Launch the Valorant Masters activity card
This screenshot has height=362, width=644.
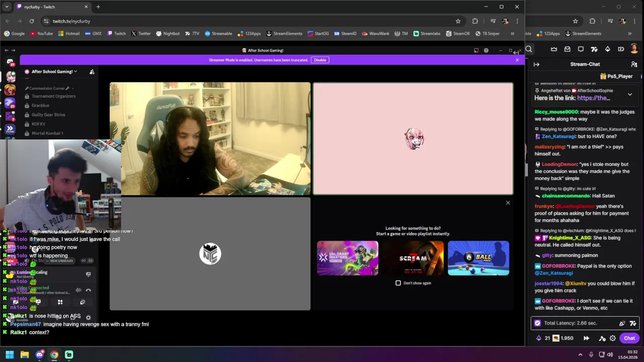(x=348, y=258)
